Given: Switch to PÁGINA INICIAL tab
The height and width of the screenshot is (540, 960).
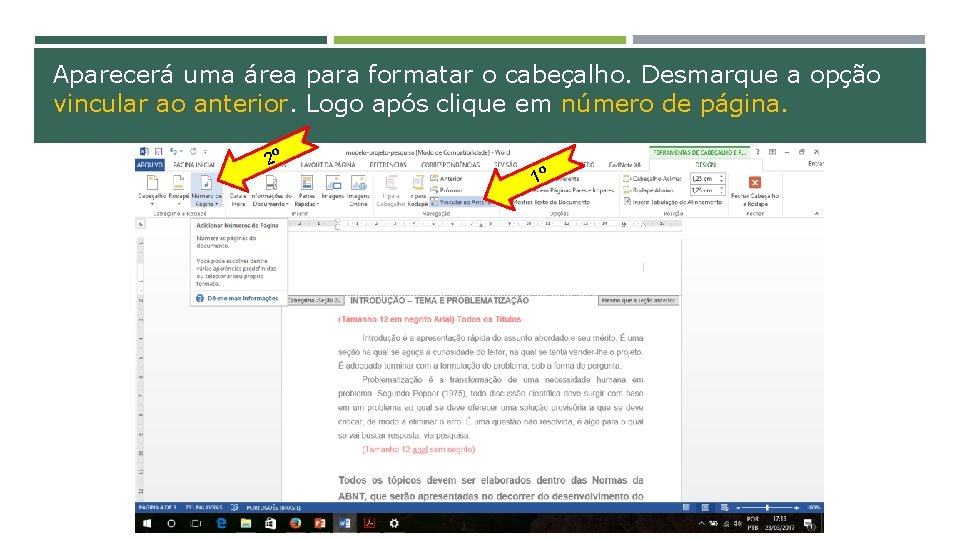Looking at the screenshot, I should point(194,165).
